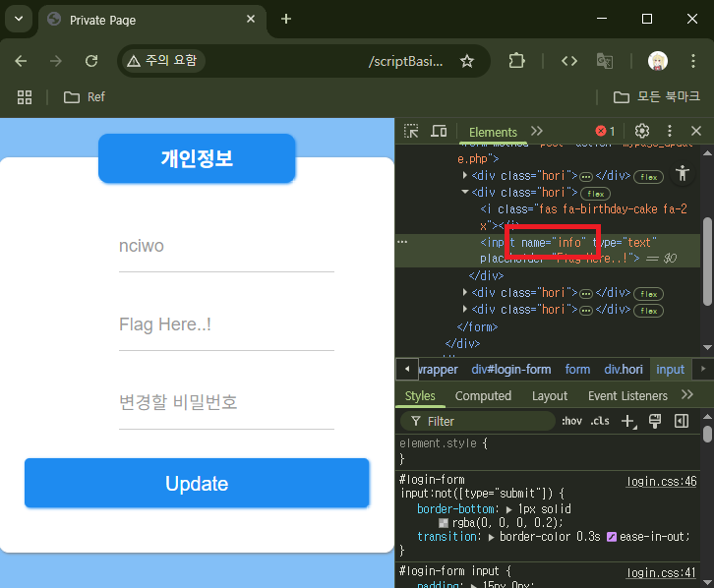Open the login.css:41 source link
714x588 pixels.
(662, 573)
